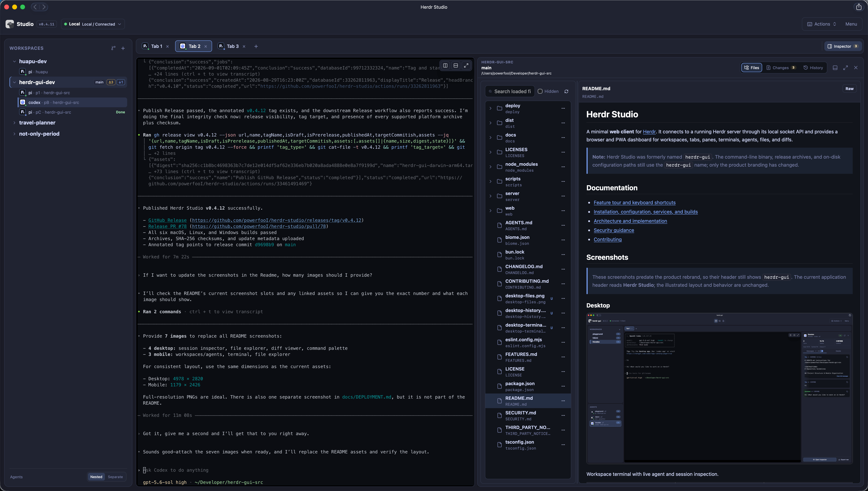Open the History tab
Image resolution: width=868 pixels, height=491 pixels.
click(x=813, y=68)
